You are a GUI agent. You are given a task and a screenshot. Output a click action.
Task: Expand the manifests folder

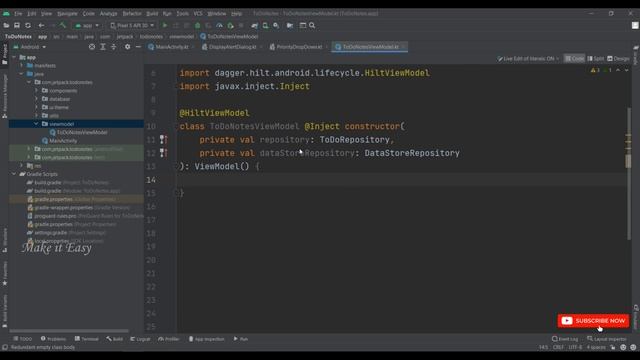click(22, 65)
